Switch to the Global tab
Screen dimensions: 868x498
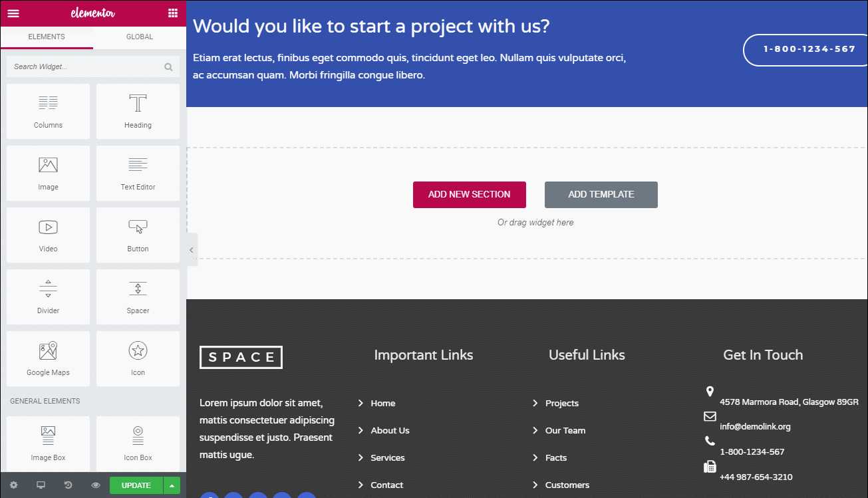pos(140,37)
